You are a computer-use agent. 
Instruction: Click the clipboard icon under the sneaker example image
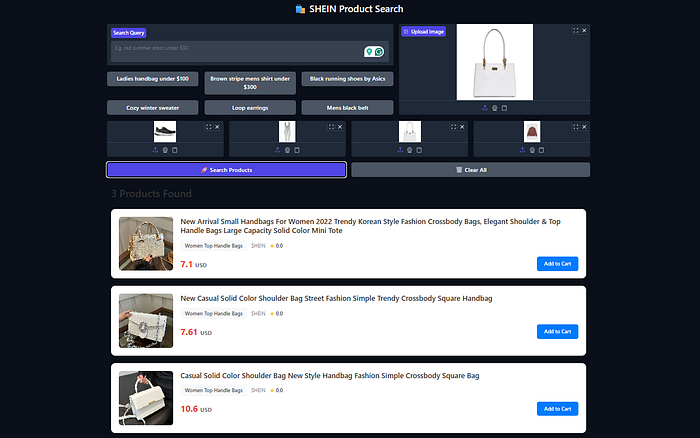(x=175, y=150)
